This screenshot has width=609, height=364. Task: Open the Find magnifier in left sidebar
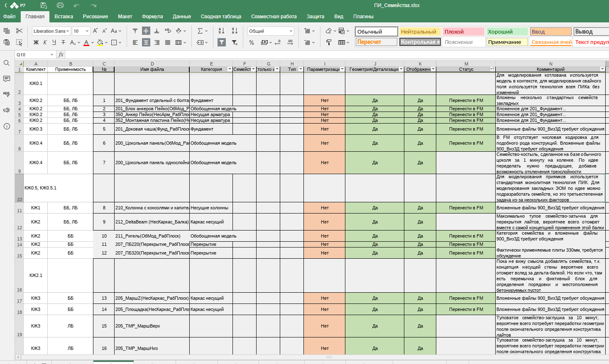(x=7, y=63)
